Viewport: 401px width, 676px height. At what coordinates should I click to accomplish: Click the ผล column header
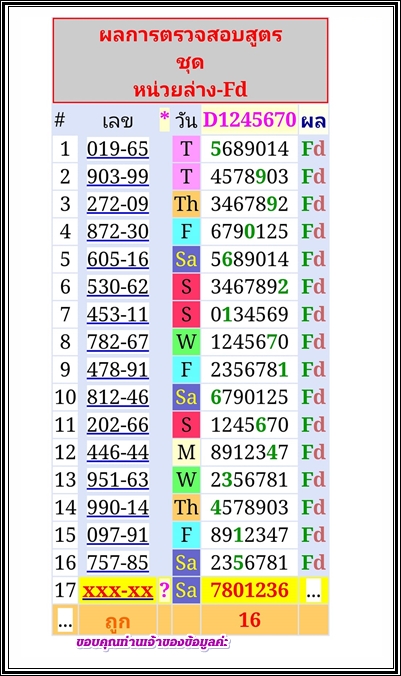pyautogui.click(x=313, y=121)
